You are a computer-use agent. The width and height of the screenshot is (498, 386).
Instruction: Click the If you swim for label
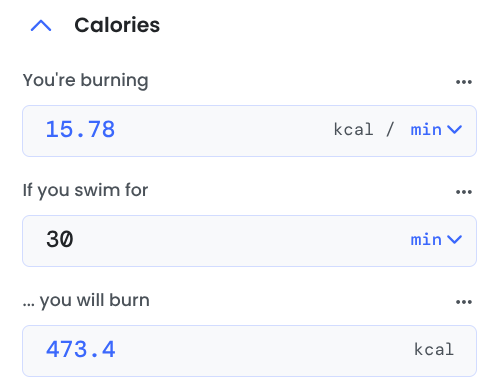point(85,190)
